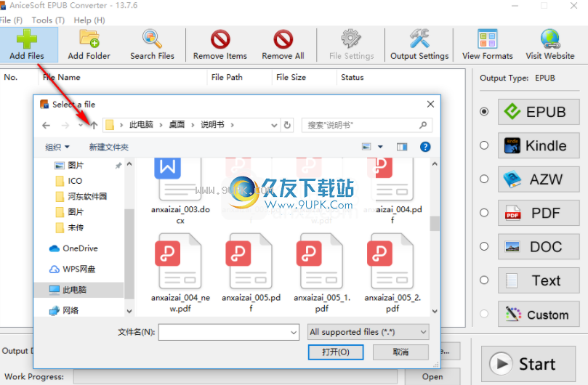This screenshot has width=588, height=385.
Task: Choose the AZW output format button
Action: [x=539, y=179]
